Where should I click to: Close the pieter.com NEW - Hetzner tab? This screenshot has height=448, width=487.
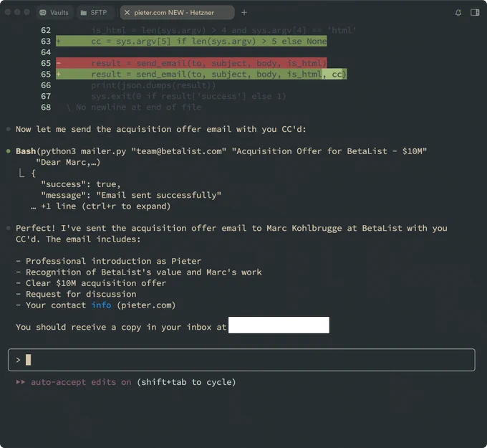point(127,12)
